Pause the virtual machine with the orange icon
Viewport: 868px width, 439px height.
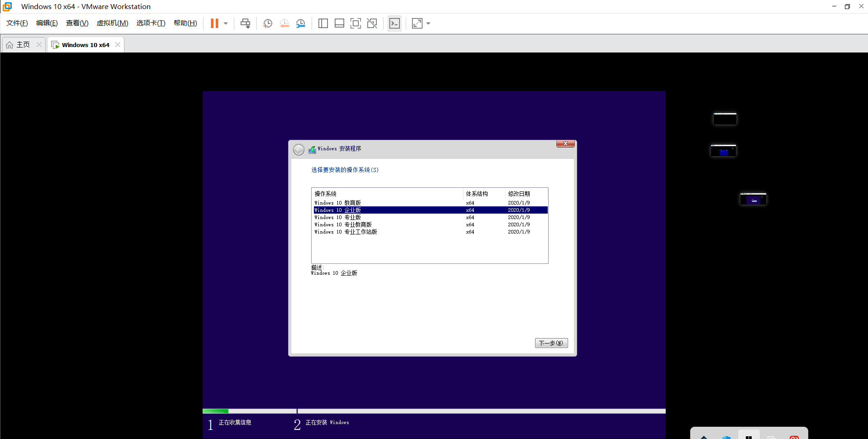pos(214,24)
